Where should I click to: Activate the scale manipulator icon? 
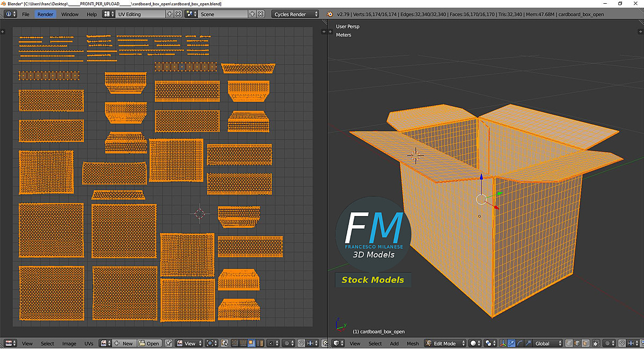[x=528, y=344]
